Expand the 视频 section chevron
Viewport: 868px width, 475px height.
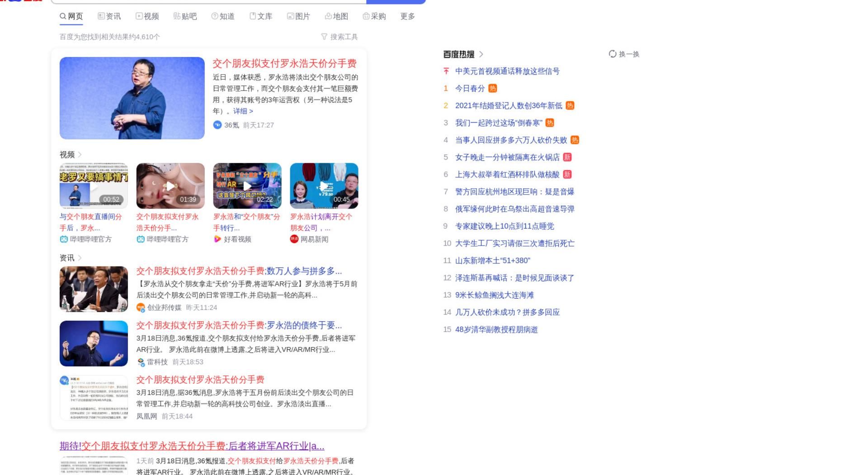(80, 155)
